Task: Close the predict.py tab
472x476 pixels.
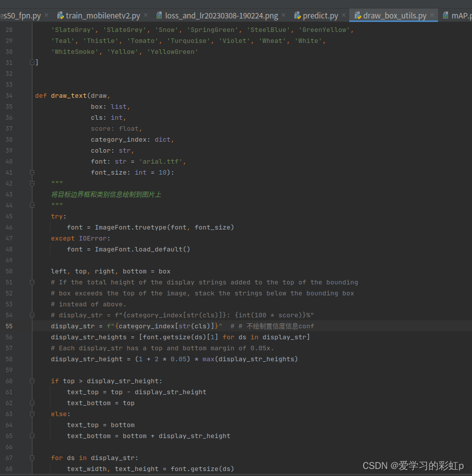Action: [344, 15]
